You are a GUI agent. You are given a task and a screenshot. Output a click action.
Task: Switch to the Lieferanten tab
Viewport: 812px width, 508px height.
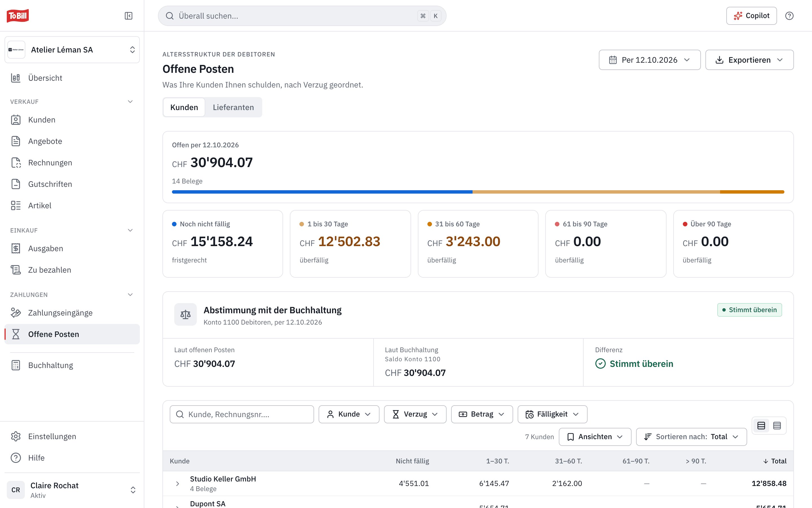point(233,107)
